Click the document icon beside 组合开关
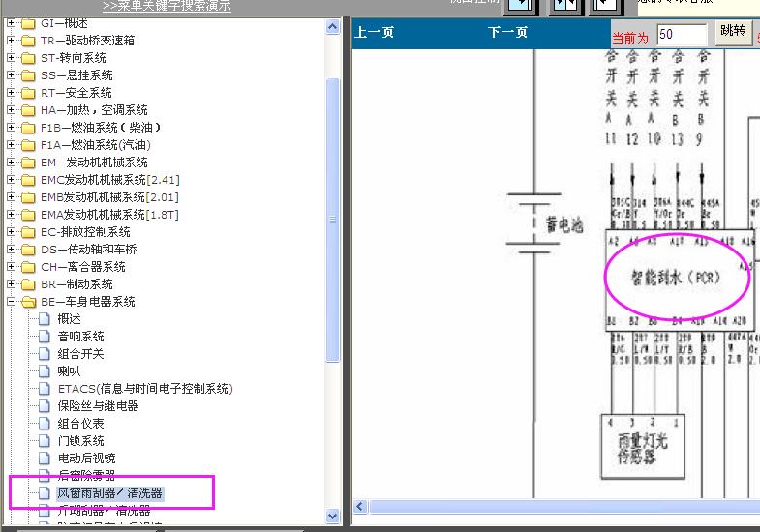The image size is (760, 532). [45, 354]
